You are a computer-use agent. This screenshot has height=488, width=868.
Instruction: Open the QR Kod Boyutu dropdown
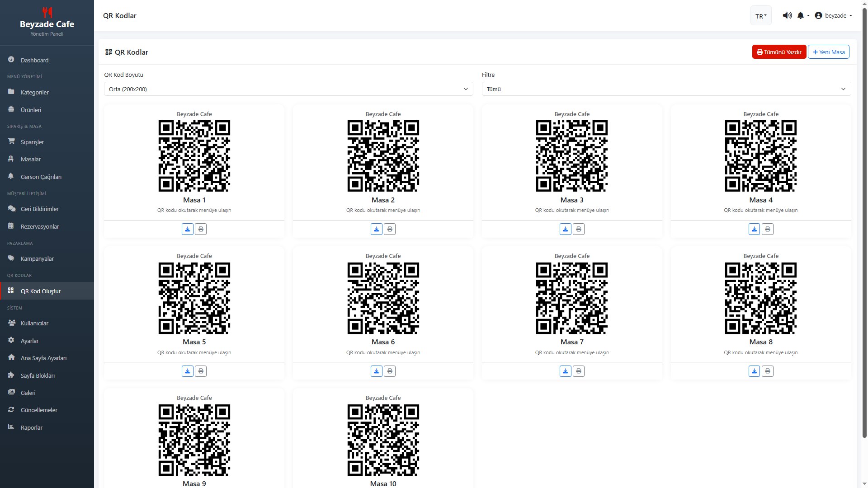[288, 89]
